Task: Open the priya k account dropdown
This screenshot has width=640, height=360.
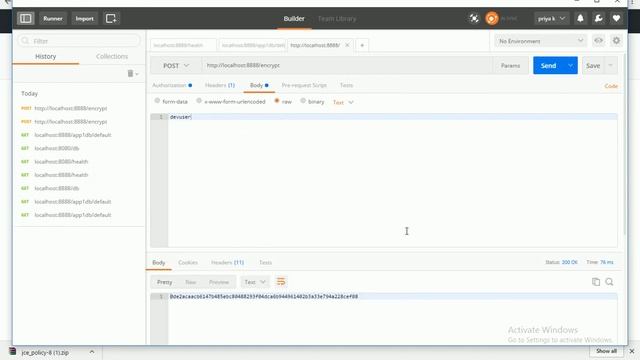Action: point(551,18)
